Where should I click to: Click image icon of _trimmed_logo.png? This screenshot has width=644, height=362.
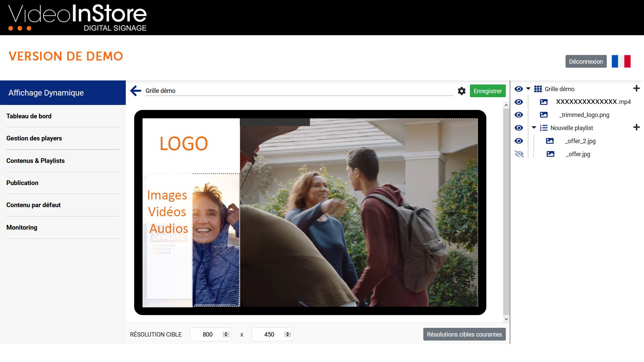coord(544,115)
